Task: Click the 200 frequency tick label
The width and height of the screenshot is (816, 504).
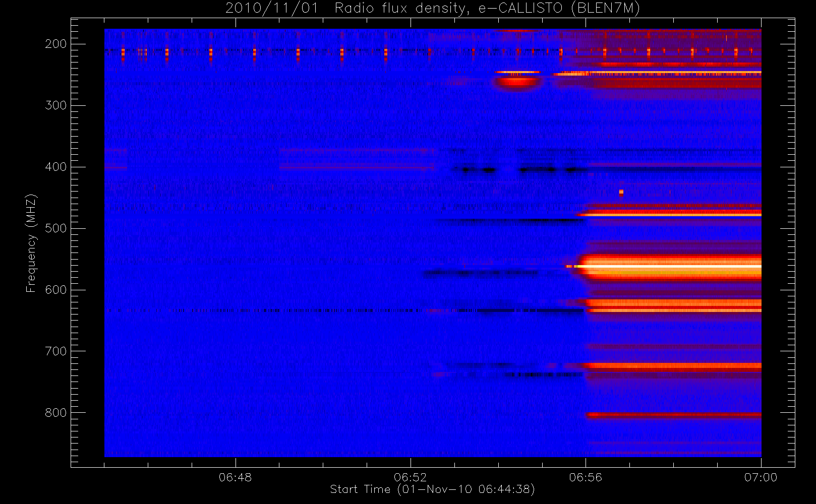Action: click(x=55, y=44)
